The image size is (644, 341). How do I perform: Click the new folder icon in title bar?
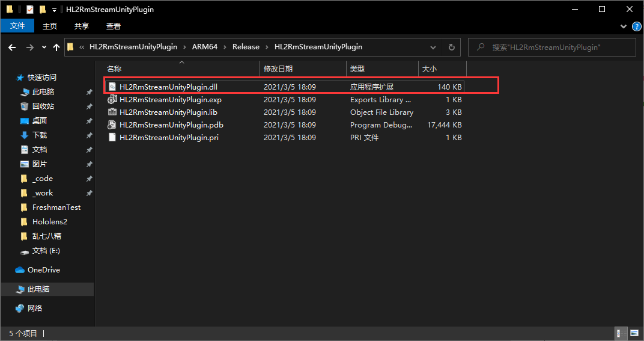(42, 9)
